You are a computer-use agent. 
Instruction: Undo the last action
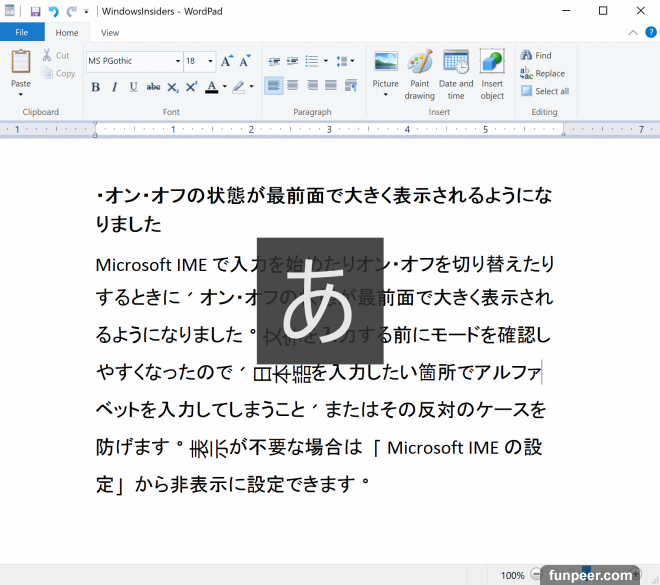click(x=53, y=11)
